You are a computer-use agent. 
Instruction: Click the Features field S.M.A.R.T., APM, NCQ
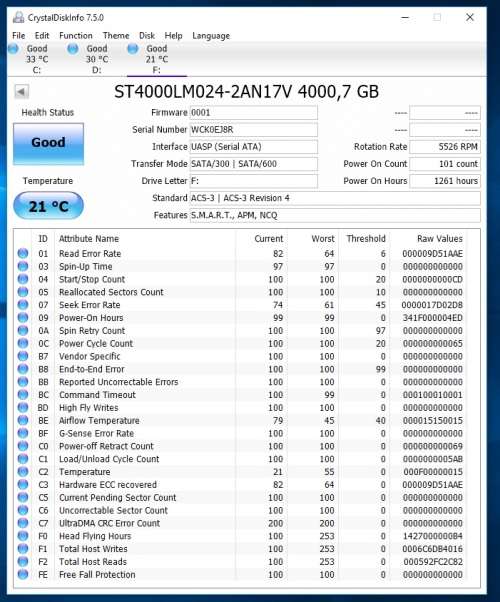pyautogui.click(x=335, y=215)
